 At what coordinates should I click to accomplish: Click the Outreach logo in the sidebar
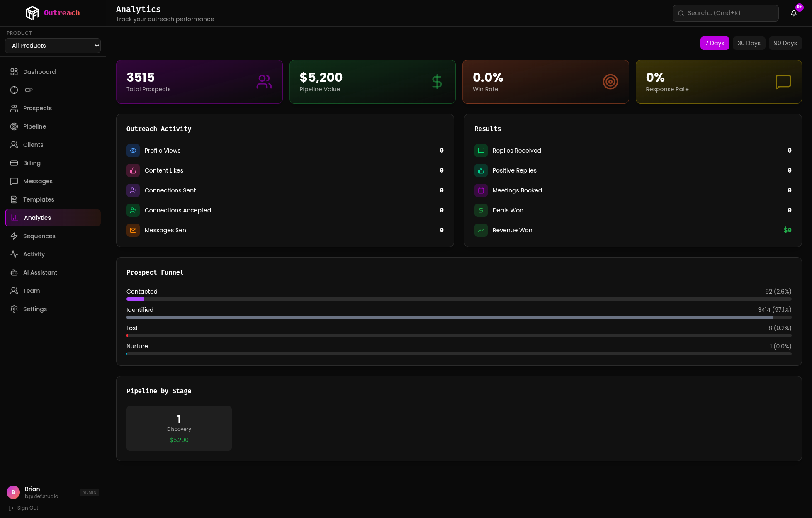(52, 13)
